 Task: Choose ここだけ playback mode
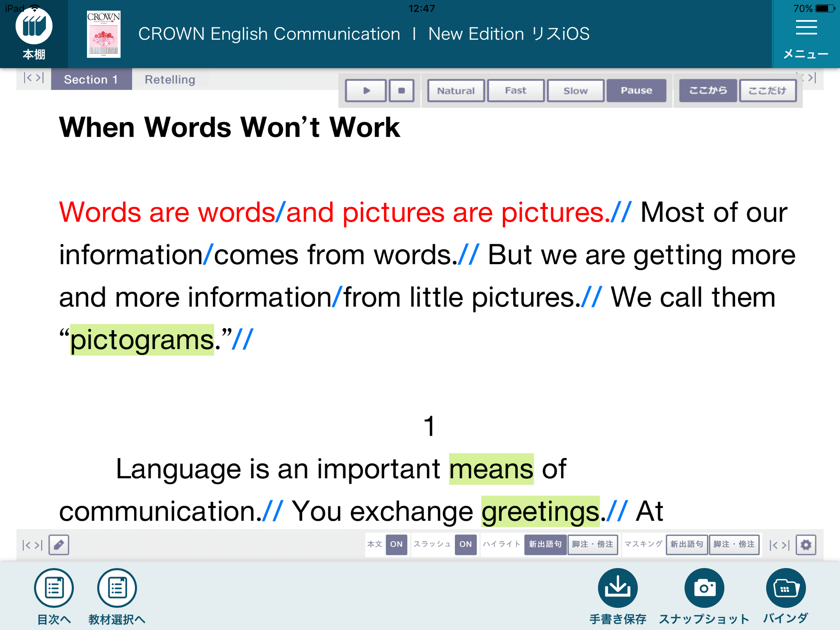pyautogui.click(x=768, y=90)
